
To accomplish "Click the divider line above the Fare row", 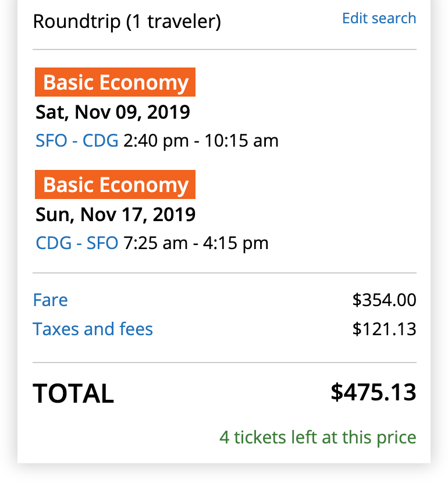I will [x=225, y=273].
